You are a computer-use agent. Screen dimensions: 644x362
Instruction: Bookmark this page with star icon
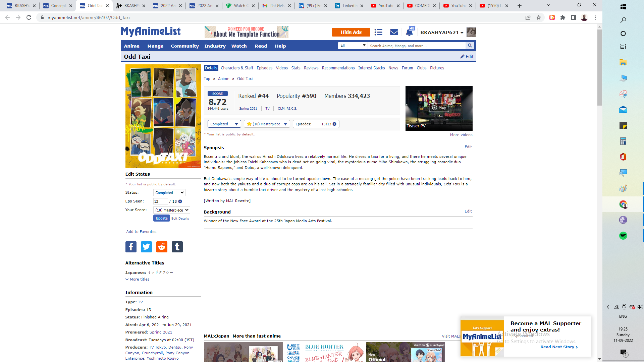coord(539,17)
